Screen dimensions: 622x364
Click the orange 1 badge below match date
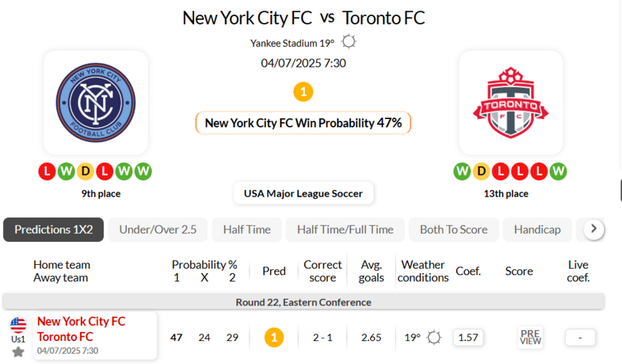pyautogui.click(x=303, y=92)
